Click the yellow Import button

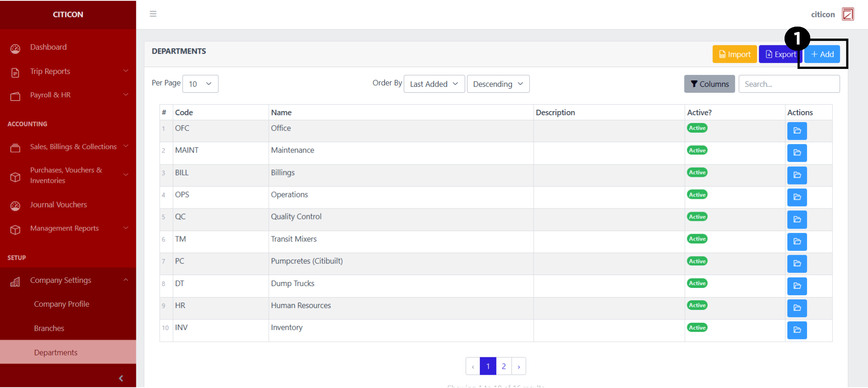(734, 54)
